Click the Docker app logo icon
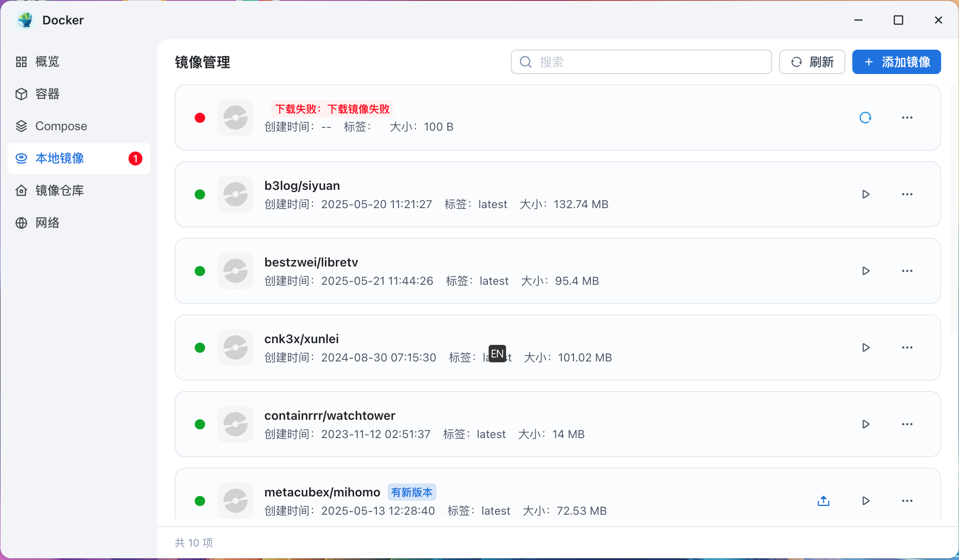 point(25,20)
